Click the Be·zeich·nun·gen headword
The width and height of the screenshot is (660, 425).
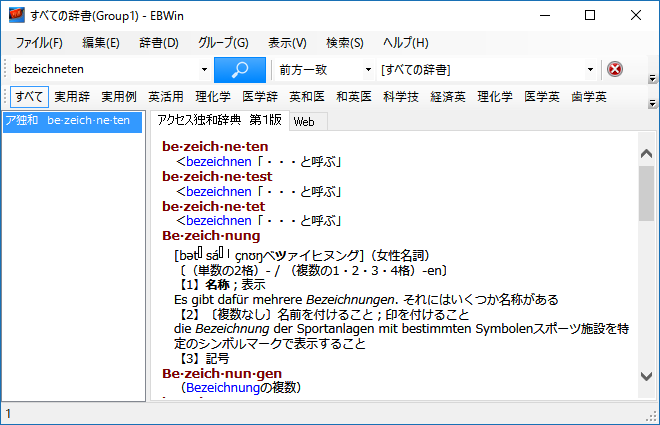222,374
